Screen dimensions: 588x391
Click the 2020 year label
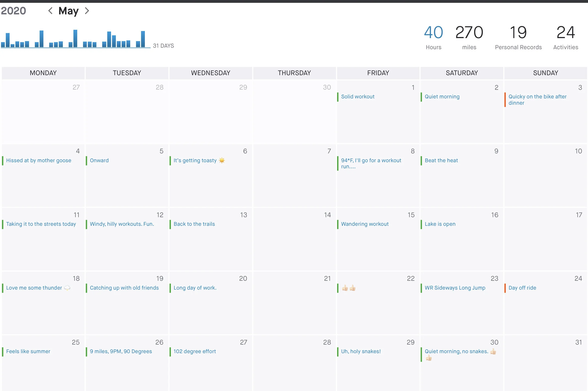[13, 11]
